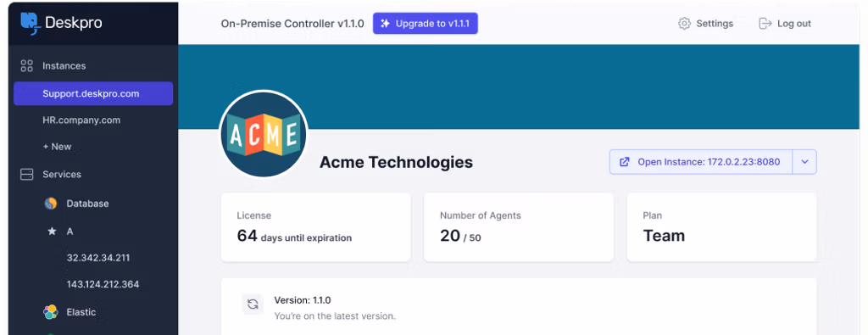Click the sparkle icon on Upgrade button
The height and width of the screenshot is (335, 868).
pos(386,23)
